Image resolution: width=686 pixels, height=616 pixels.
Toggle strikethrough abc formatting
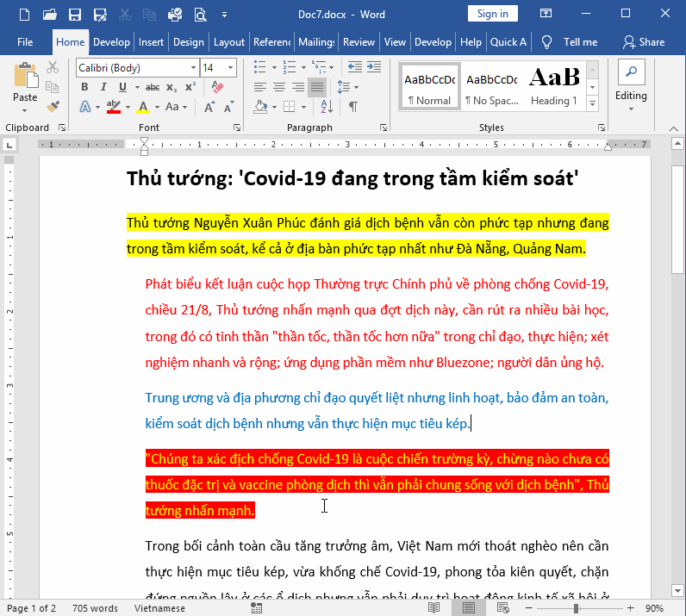click(153, 87)
